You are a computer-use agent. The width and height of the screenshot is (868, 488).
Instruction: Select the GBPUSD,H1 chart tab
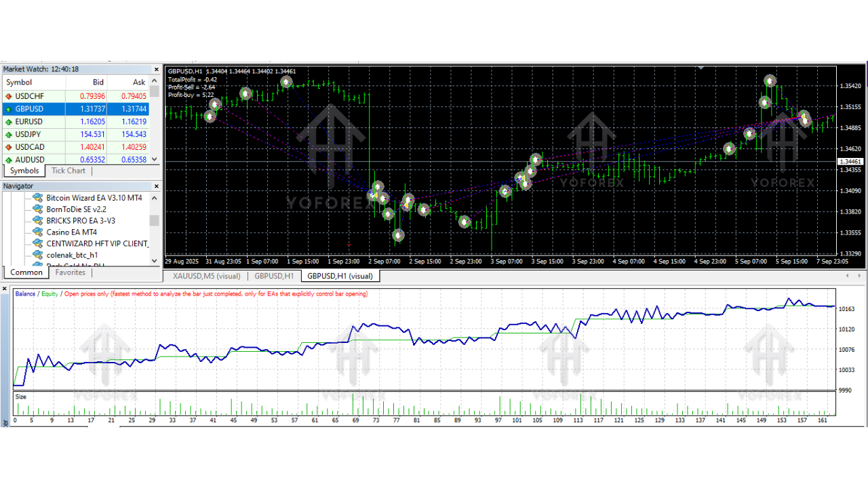click(x=274, y=276)
